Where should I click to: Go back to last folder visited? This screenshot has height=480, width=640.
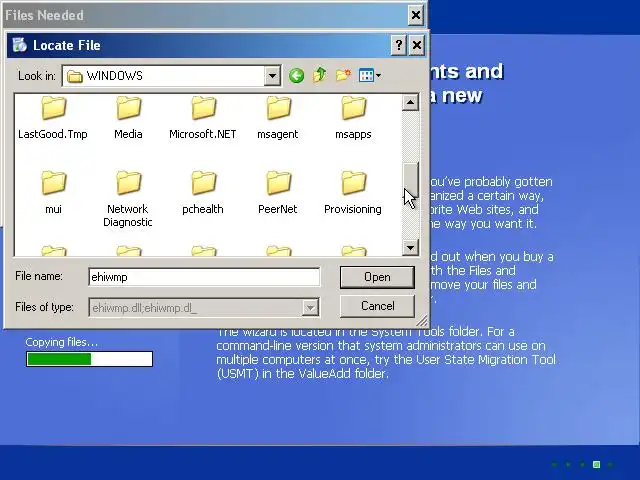(x=296, y=76)
